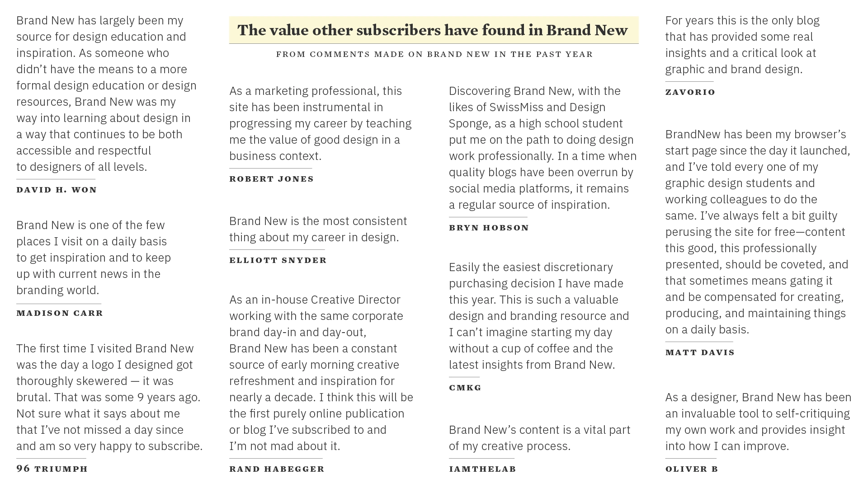Click the "invaluable tool to self-critiquing" testimonial
868x488 pixels.
[758, 422]
